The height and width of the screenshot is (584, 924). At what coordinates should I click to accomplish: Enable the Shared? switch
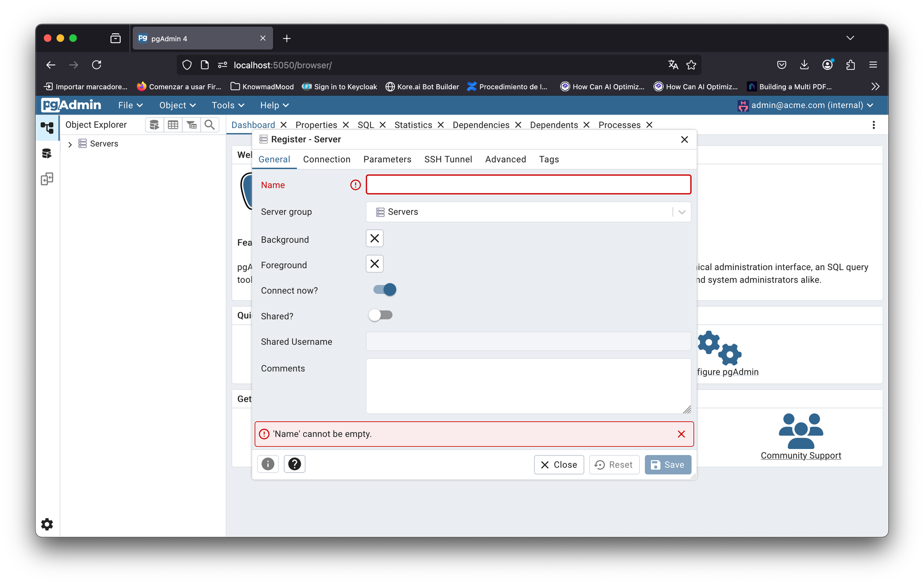coord(380,315)
